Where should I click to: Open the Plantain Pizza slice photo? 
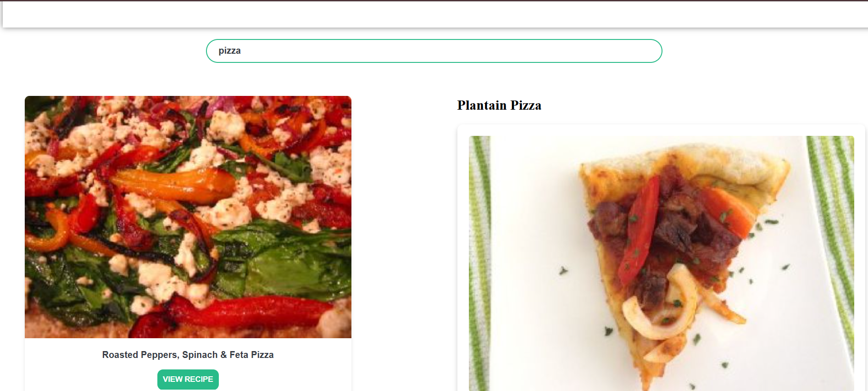click(661, 263)
